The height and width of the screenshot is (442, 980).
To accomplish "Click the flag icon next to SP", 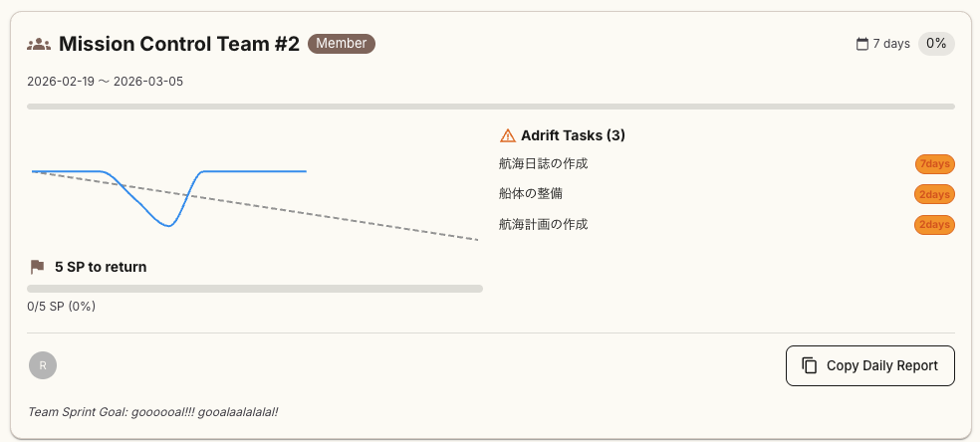I will (x=38, y=267).
